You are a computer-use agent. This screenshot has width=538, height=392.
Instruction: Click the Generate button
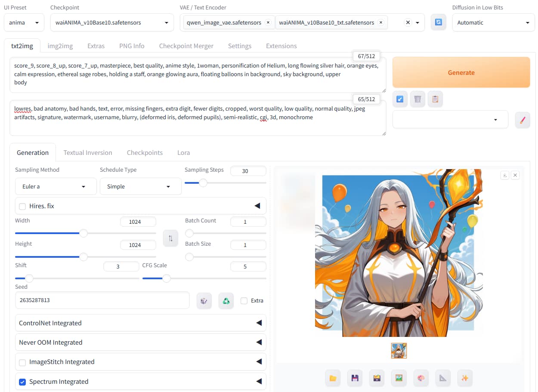461,72
